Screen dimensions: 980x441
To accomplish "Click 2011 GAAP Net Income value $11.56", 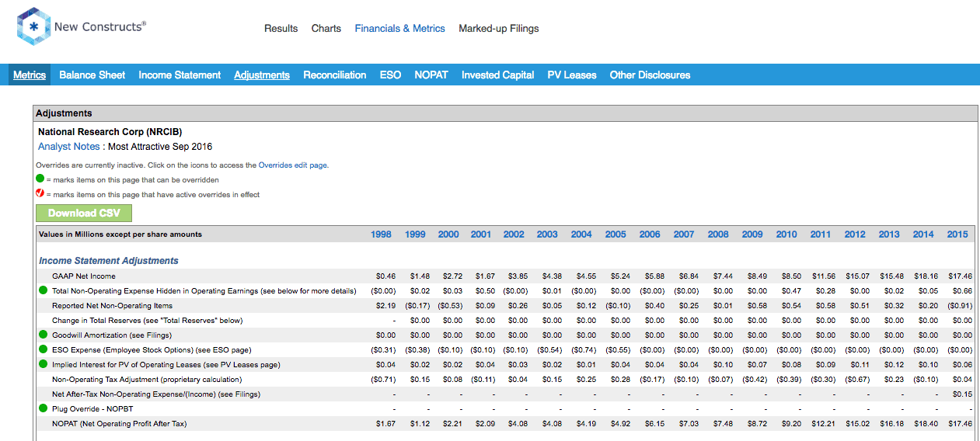I will pos(822,276).
